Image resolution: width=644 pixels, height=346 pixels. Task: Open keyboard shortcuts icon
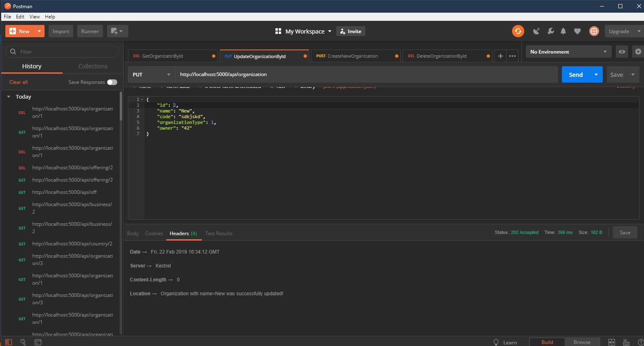[x=626, y=342]
